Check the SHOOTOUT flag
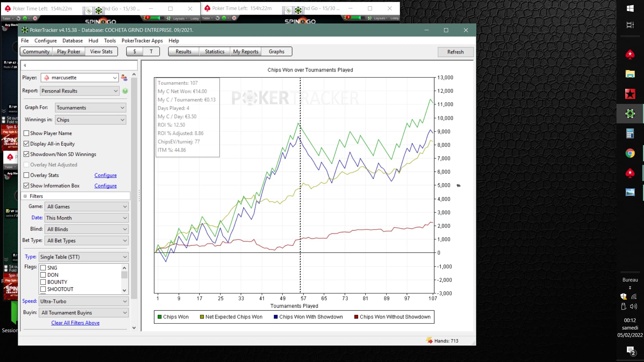The height and width of the screenshot is (362, 644). pos(43,289)
